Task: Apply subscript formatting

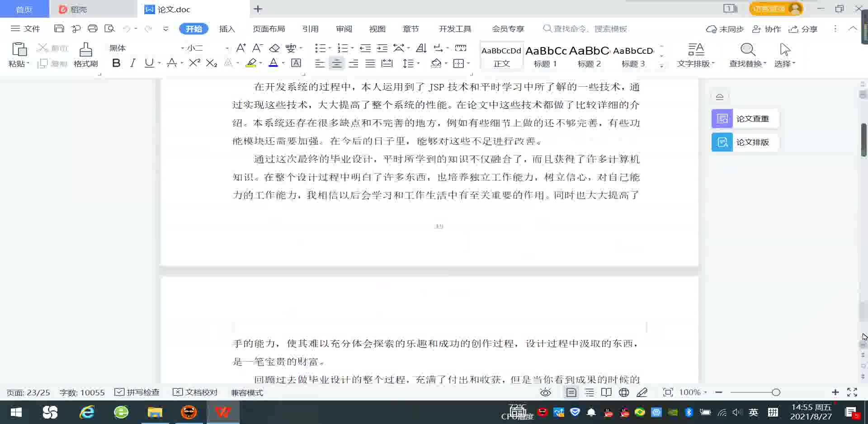Action: click(212, 63)
